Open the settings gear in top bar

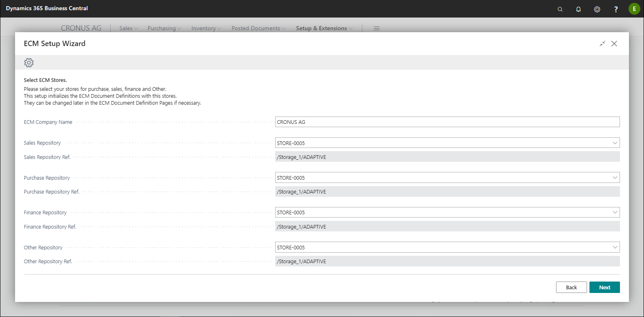(597, 9)
